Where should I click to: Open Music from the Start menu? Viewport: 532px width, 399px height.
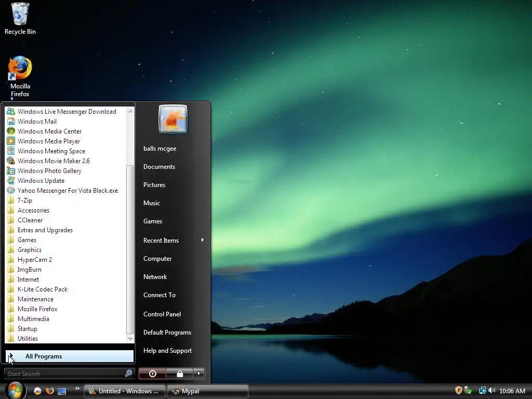[152, 203]
